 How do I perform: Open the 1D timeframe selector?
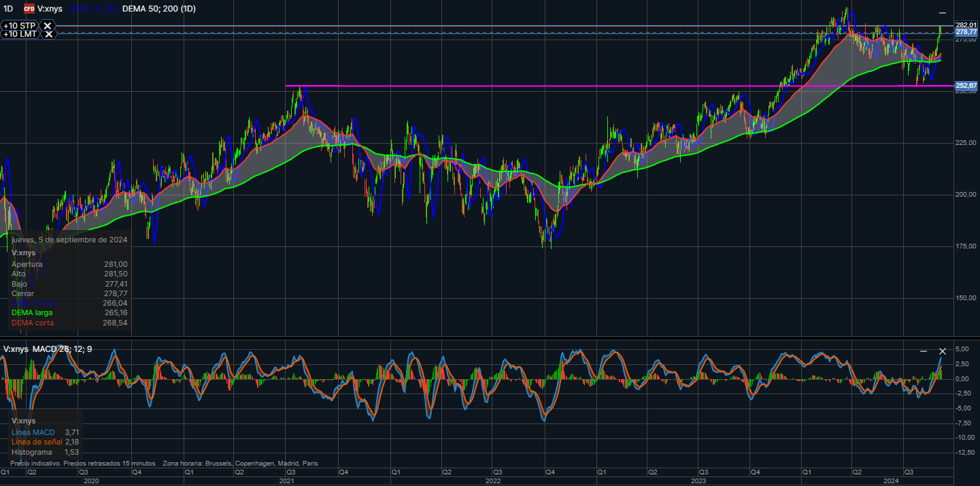[x=8, y=9]
